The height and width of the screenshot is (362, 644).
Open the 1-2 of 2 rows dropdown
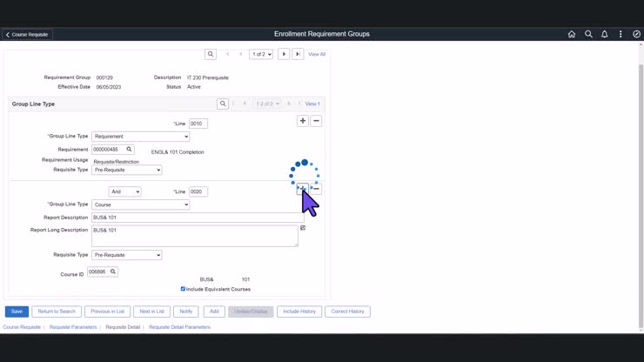(x=267, y=104)
